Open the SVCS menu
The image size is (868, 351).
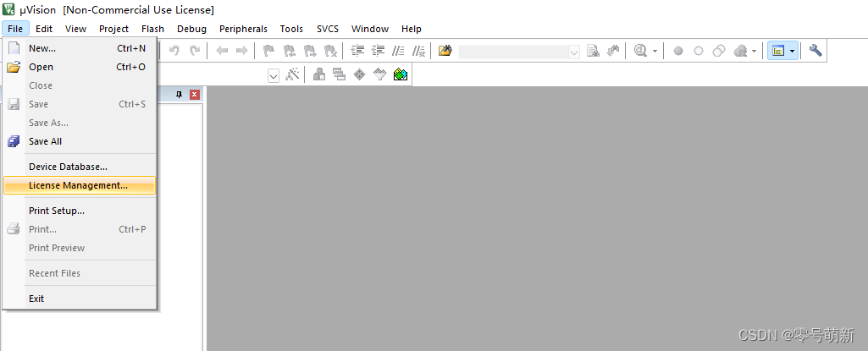coord(328,29)
